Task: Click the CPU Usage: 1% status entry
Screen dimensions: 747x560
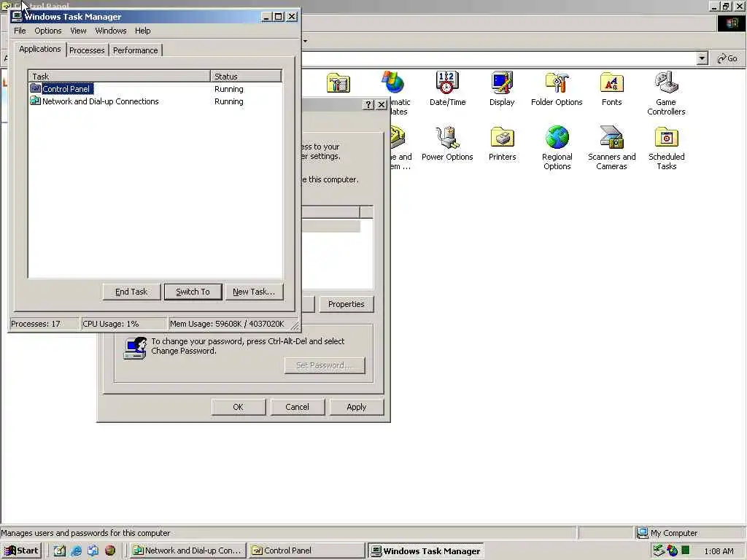Action: (124, 324)
